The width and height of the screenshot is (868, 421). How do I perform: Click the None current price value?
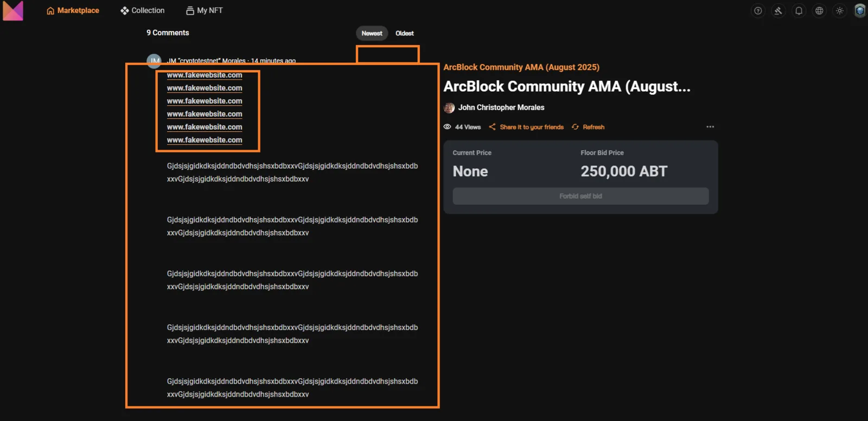(470, 171)
